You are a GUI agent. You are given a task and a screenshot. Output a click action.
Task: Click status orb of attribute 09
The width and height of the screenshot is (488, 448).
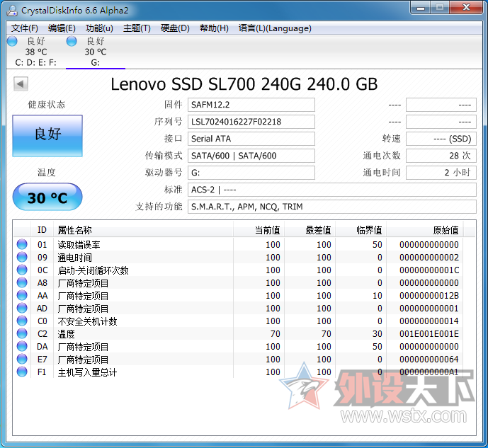[22, 257]
